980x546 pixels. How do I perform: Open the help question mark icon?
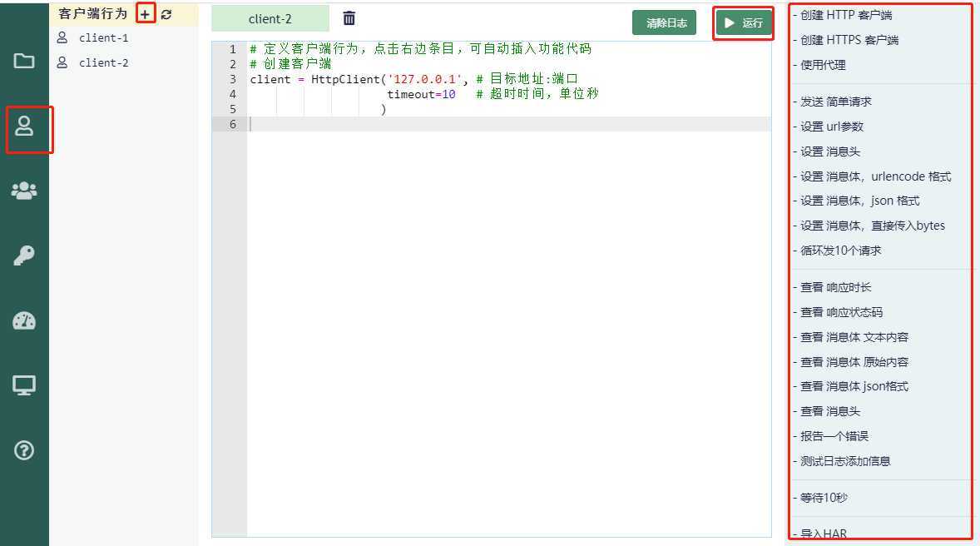tap(24, 450)
